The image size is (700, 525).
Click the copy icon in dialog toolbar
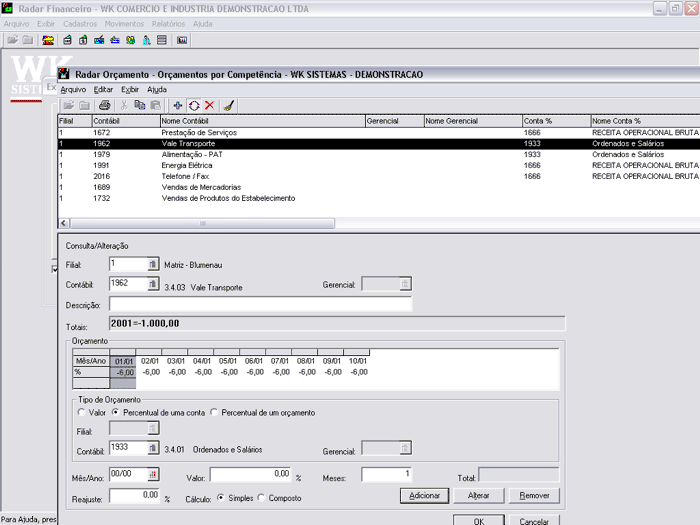140,105
